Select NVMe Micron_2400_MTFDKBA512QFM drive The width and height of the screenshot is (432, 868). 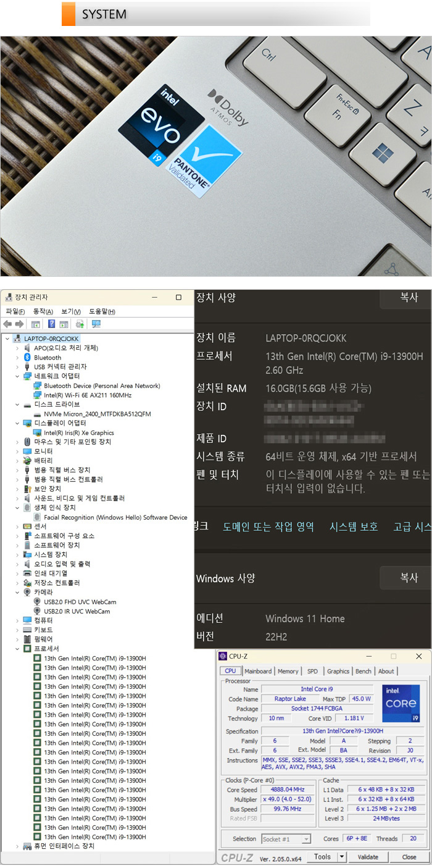pyautogui.click(x=98, y=413)
